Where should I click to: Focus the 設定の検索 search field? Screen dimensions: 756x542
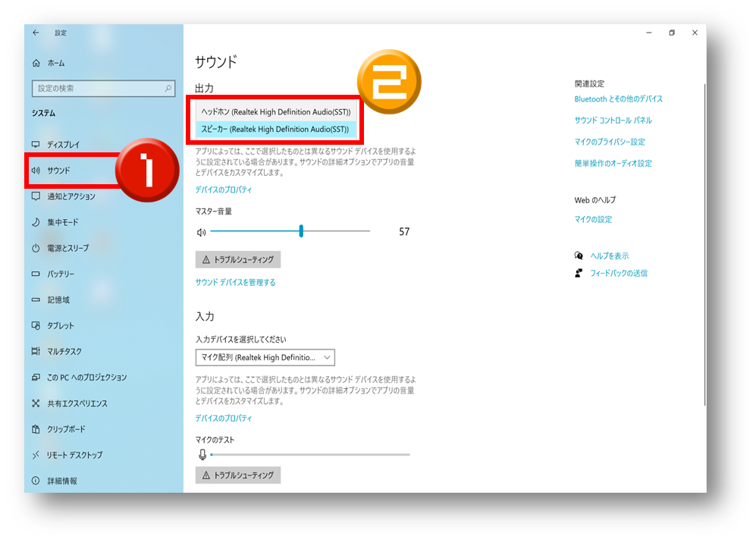point(103,88)
